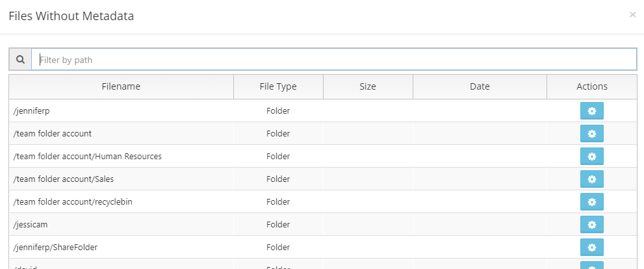Click the Size column header

(368, 86)
